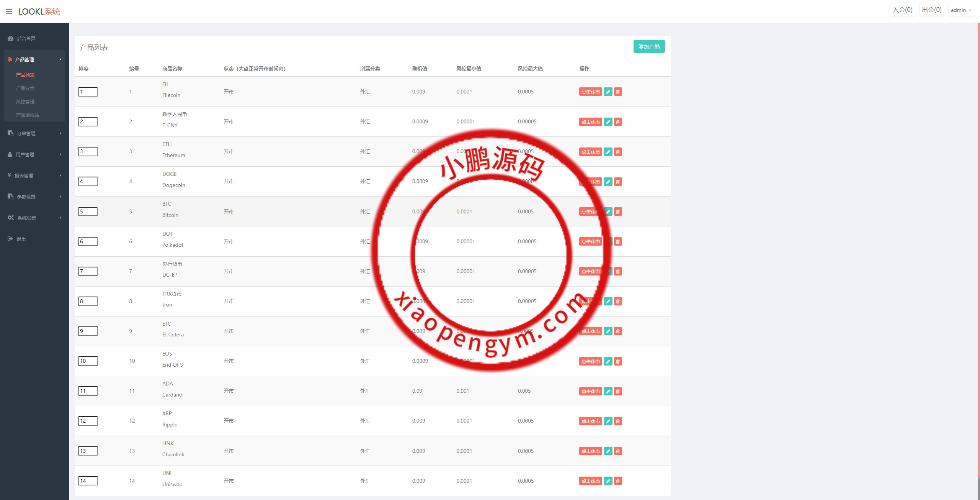Click trash icon for LINK Chainlink row
The height and width of the screenshot is (500, 980).
[x=618, y=451]
